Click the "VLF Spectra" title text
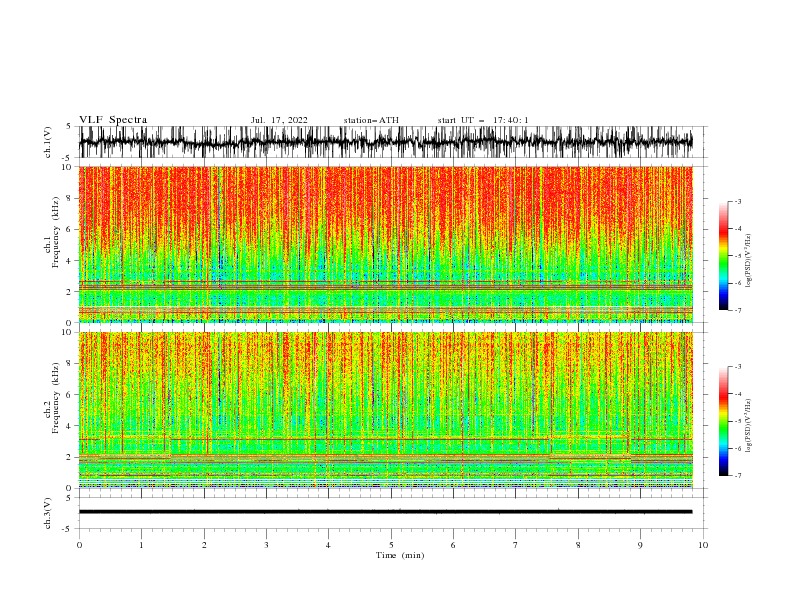The height and width of the screenshot is (612, 792). [113, 120]
